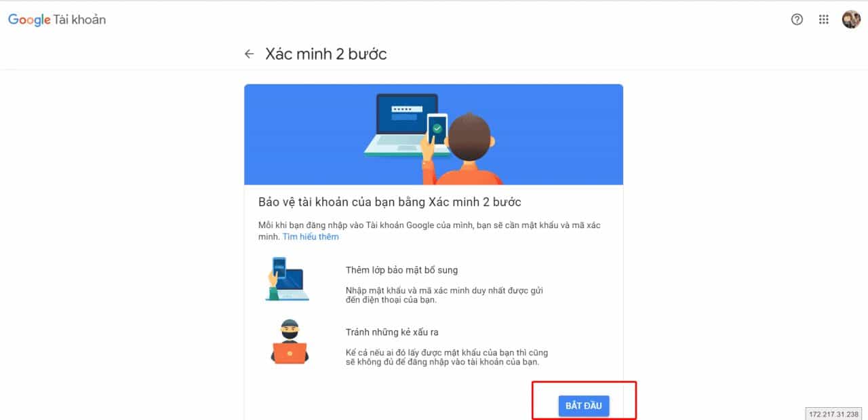Open the Google apps grid launcher
Image resolution: width=868 pixels, height=420 pixels.
[x=823, y=20]
